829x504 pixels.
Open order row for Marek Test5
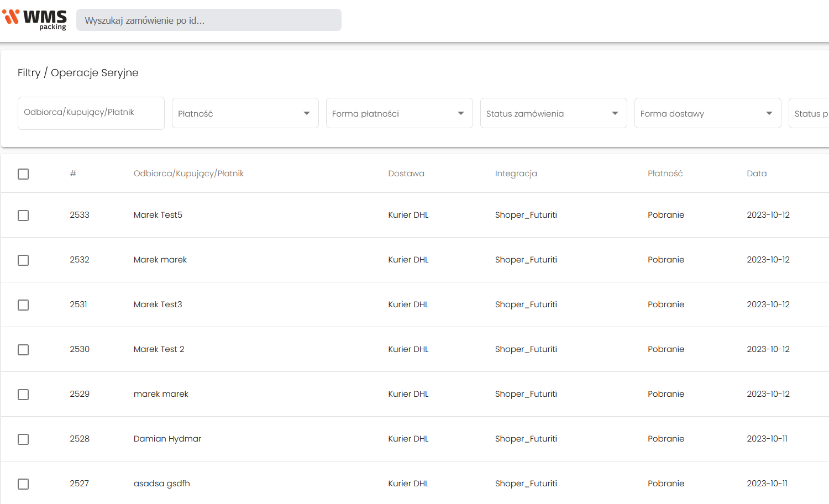(158, 215)
